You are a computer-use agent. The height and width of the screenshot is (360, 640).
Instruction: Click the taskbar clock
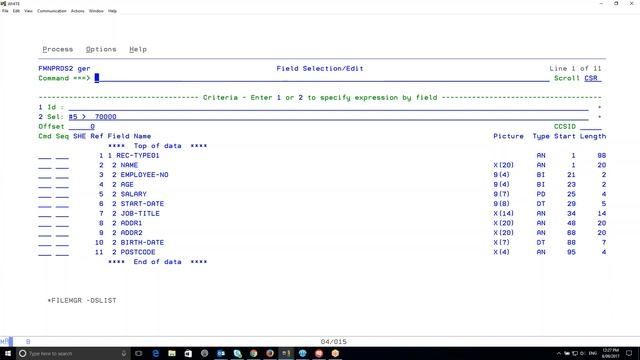point(611,353)
